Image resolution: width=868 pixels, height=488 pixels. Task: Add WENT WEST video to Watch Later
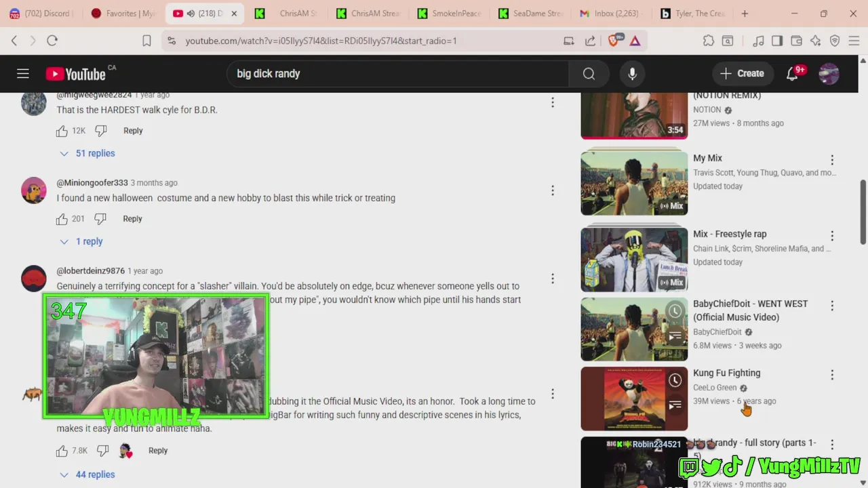(675, 311)
